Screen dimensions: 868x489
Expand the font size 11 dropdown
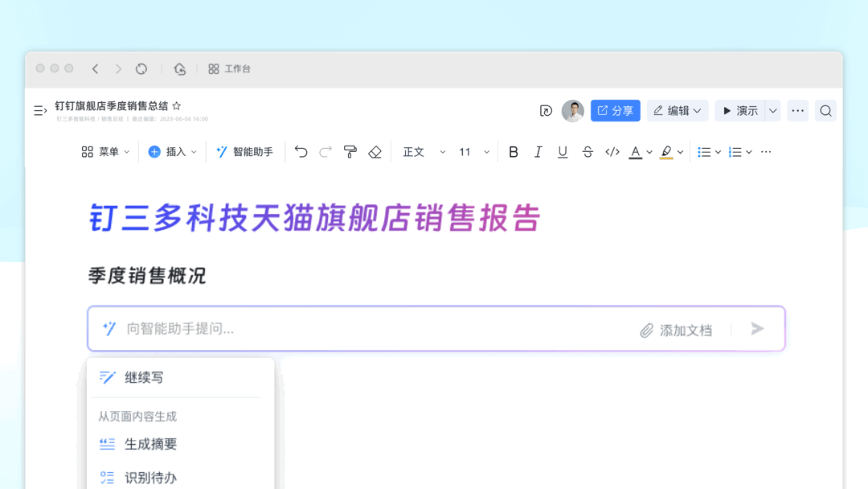[474, 152]
